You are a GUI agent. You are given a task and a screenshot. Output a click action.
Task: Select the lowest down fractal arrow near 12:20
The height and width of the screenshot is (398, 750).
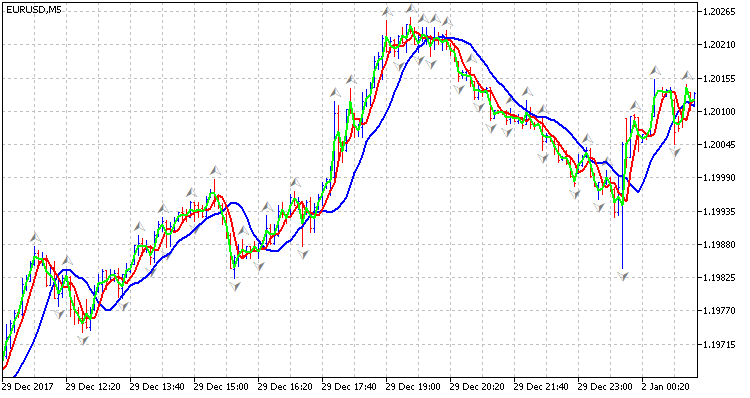click(x=83, y=340)
